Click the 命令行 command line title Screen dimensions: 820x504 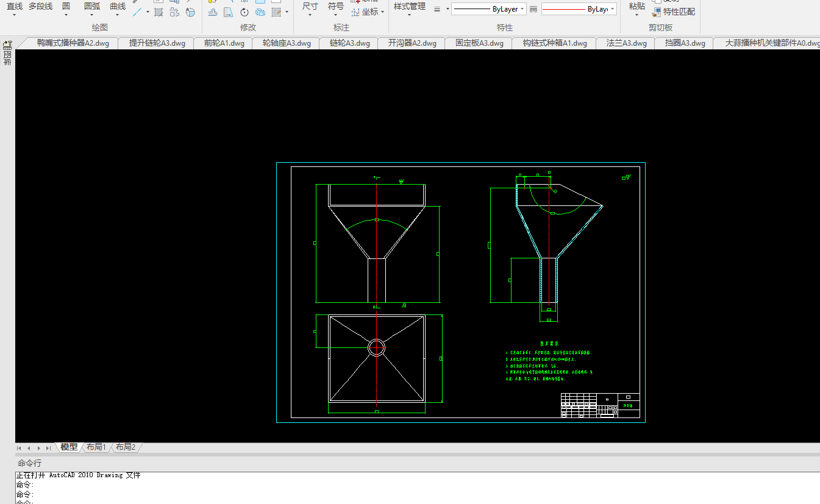point(30,463)
